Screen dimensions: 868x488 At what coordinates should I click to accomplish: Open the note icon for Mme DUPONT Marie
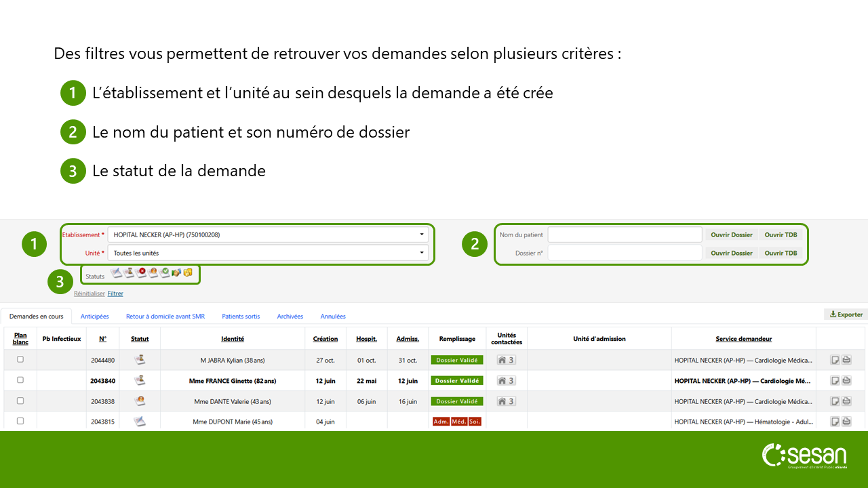click(x=835, y=422)
